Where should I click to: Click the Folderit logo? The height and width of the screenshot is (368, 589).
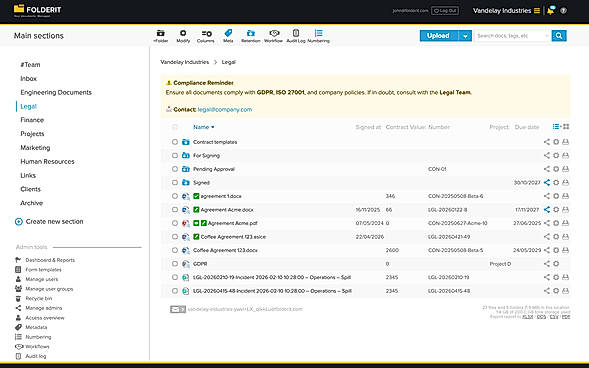pos(37,11)
